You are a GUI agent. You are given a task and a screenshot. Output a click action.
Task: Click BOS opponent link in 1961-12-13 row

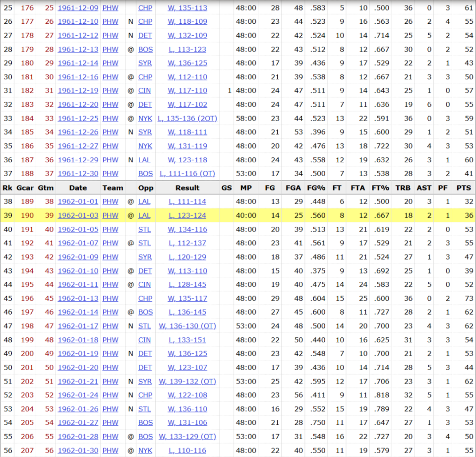coord(145,49)
